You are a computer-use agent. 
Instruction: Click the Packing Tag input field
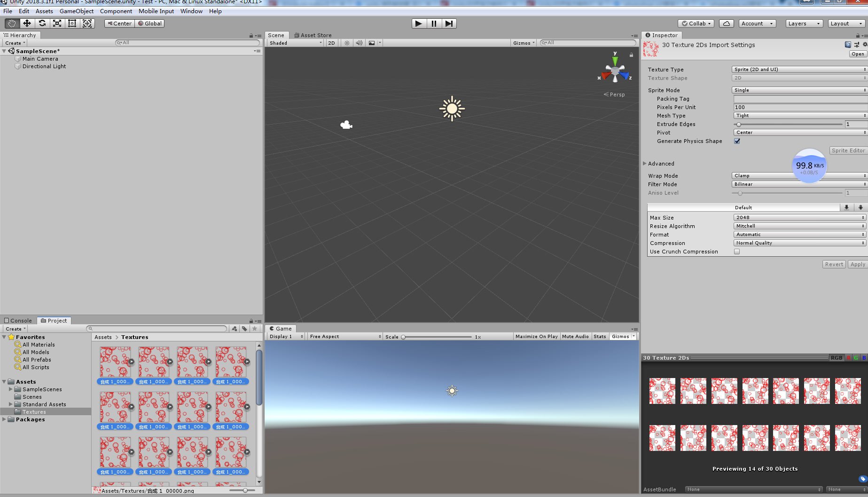(x=801, y=99)
